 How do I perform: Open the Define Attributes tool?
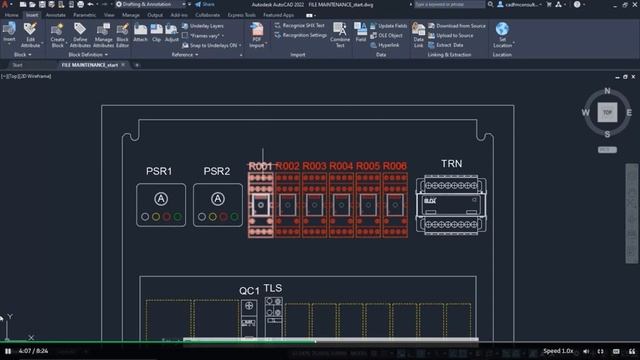point(80,35)
